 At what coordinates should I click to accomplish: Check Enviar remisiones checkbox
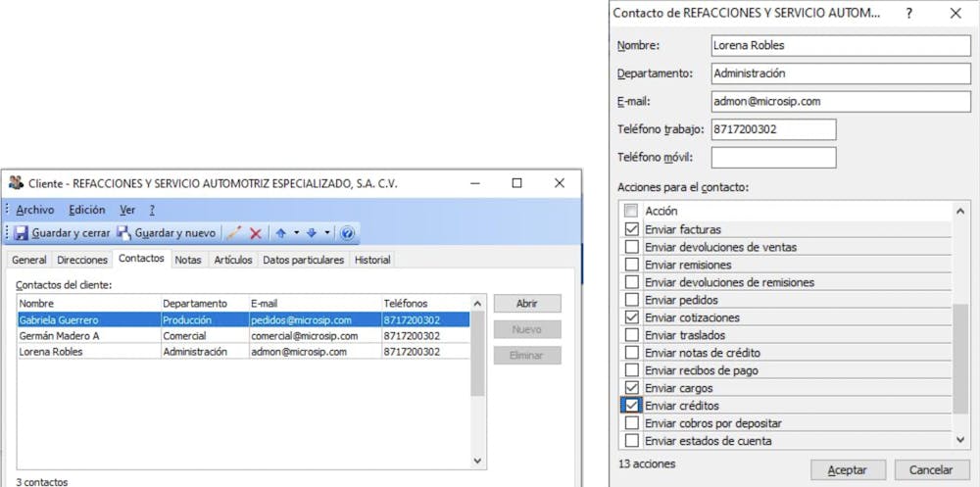click(631, 265)
